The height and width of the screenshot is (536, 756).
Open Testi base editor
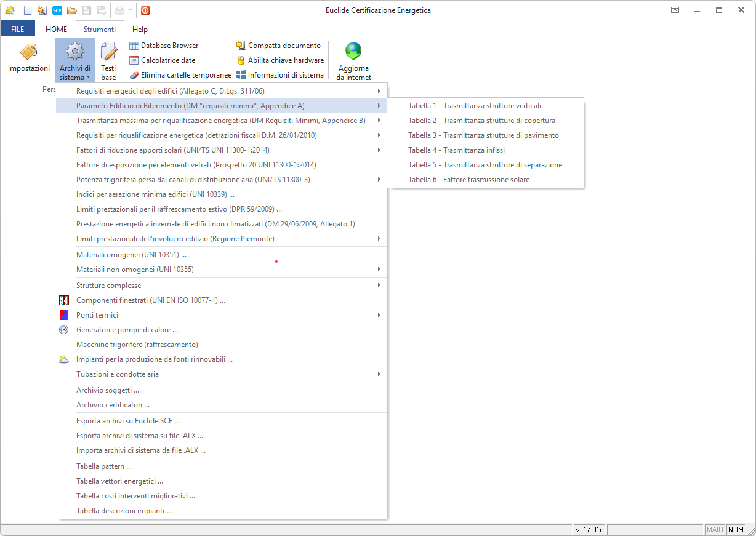pos(108,60)
